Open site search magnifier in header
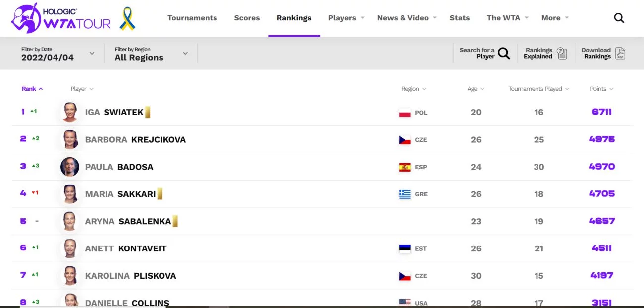This screenshot has width=644, height=308. [619, 18]
